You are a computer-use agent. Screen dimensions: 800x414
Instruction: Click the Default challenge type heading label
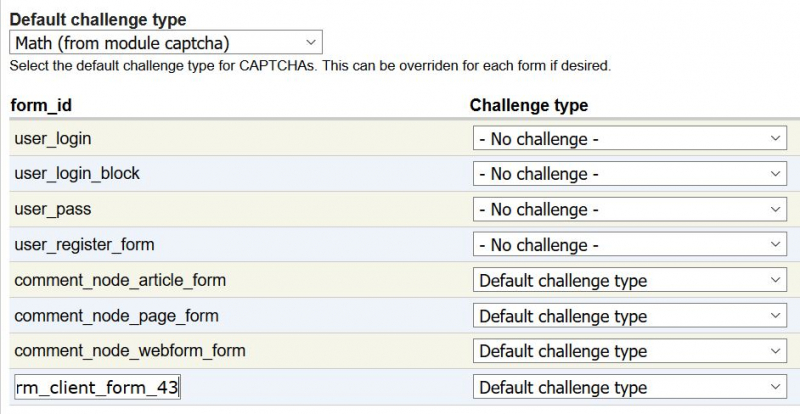click(x=98, y=19)
